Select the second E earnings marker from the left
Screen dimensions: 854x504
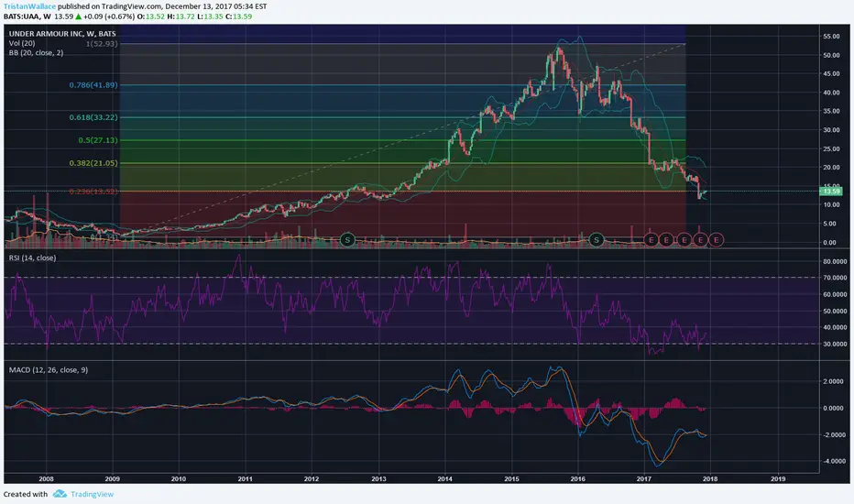click(666, 240)
